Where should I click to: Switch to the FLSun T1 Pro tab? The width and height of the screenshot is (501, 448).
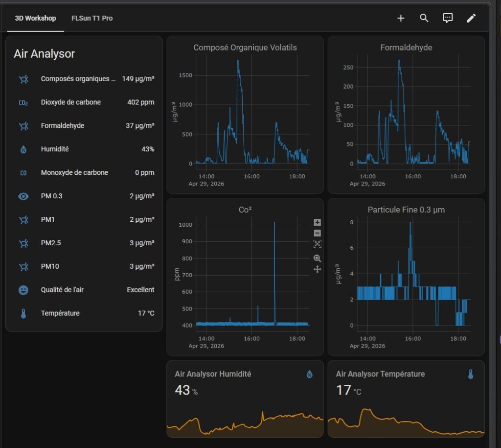92,18
